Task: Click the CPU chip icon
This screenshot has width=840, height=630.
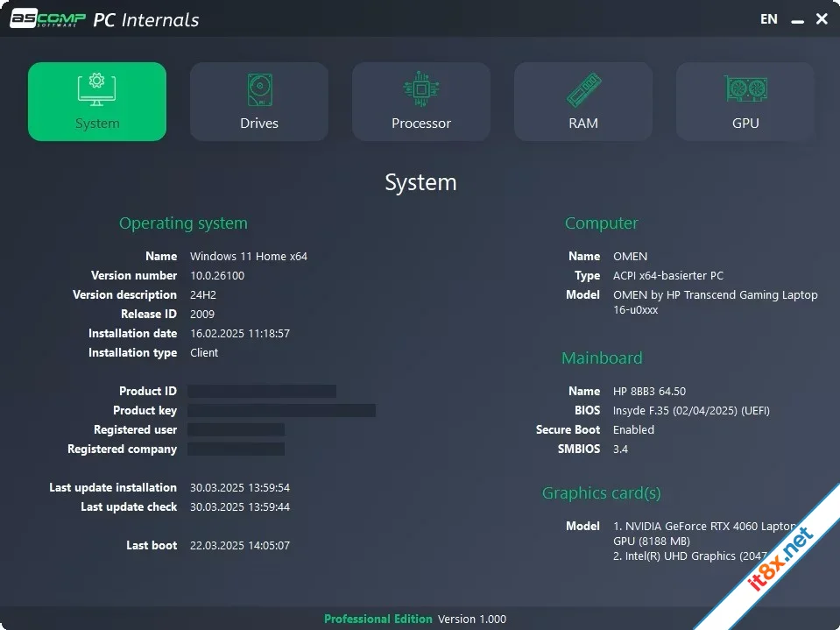Action: (x=421, y=88)
